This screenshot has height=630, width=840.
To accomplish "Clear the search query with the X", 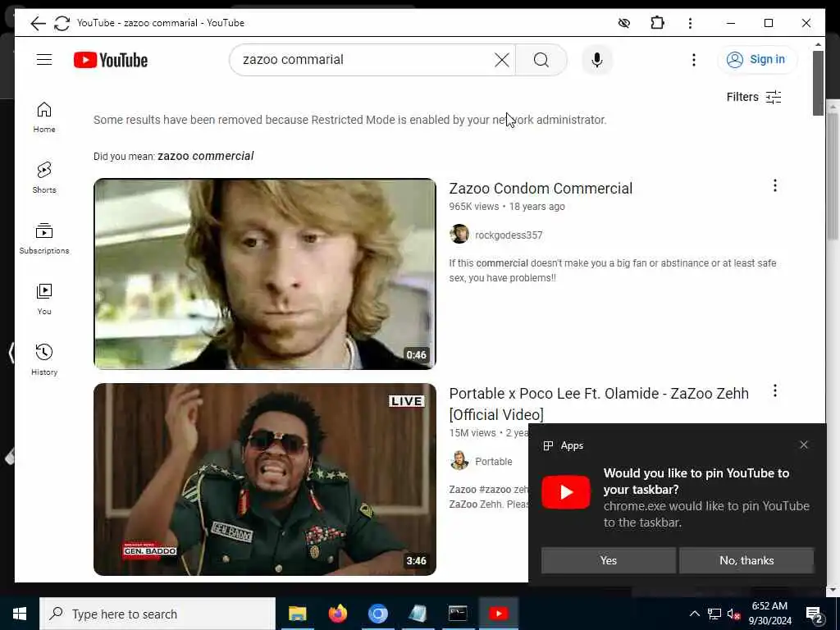I will tap(502, 60).
